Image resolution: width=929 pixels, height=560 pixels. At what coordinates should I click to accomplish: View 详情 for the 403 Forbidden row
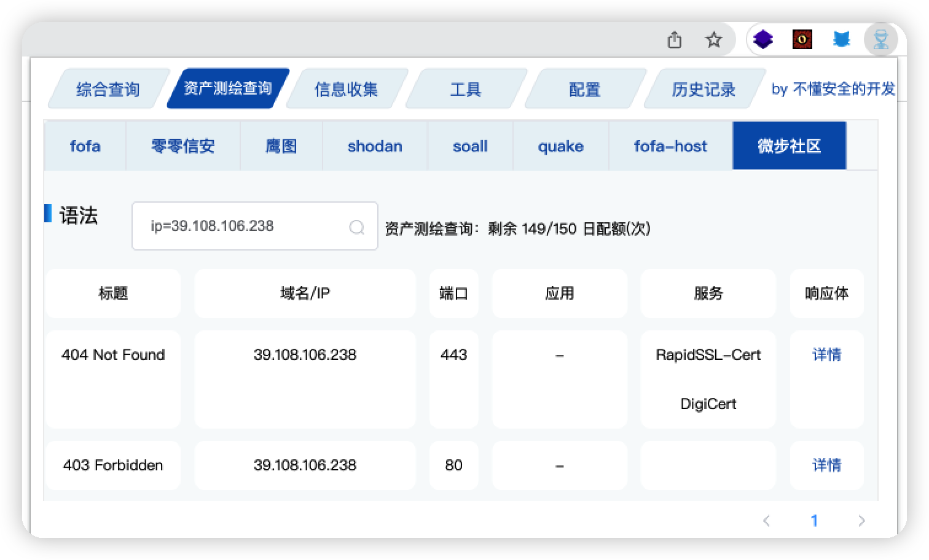point(826,465)
